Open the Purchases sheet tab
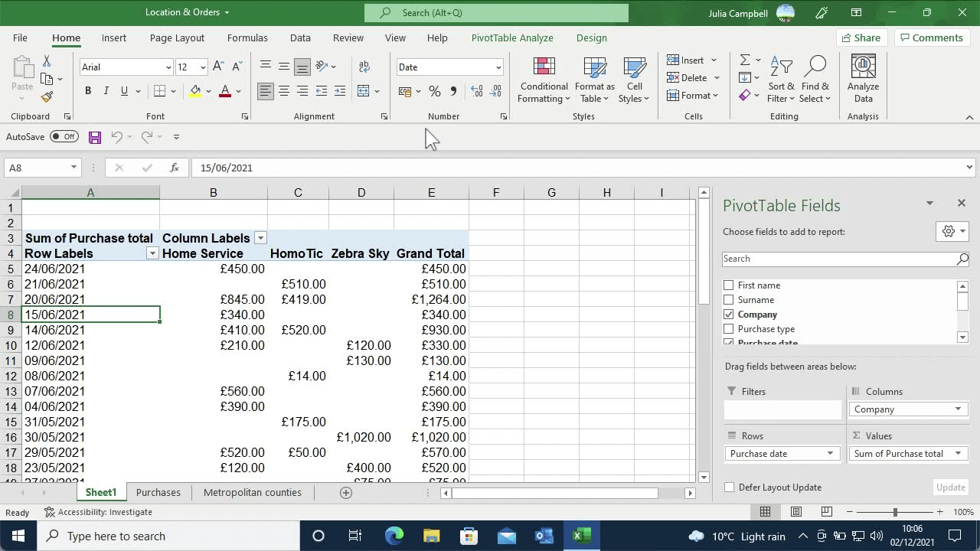980x551 pixels. click(x=158, y=492)
